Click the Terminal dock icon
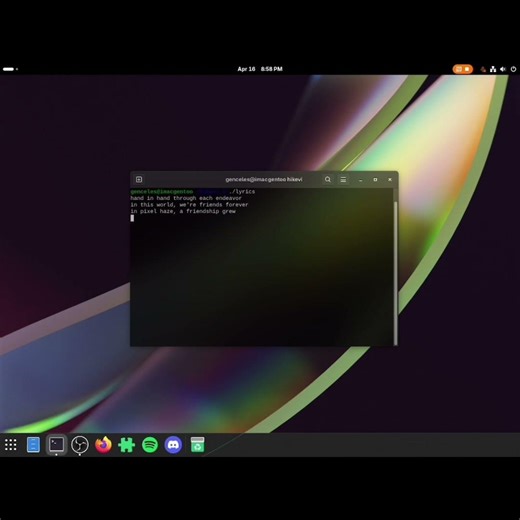This screenshot has height=520, width=520. (56, 445)
